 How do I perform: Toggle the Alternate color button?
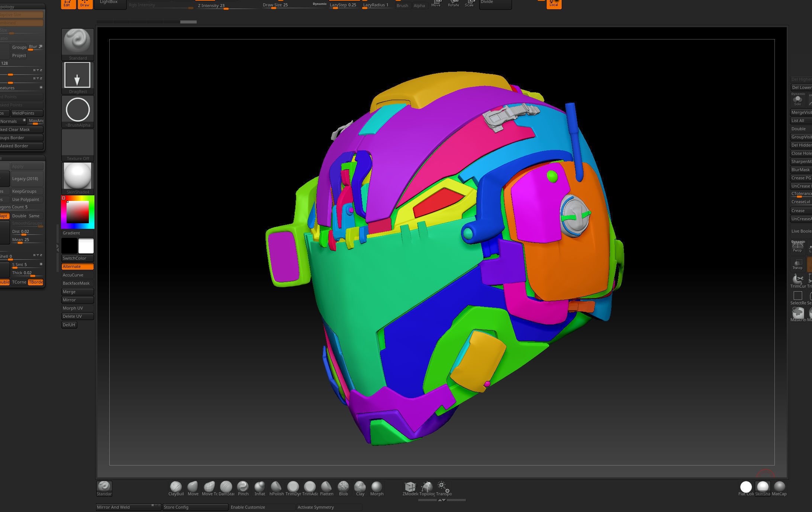(x=77, y=266)
